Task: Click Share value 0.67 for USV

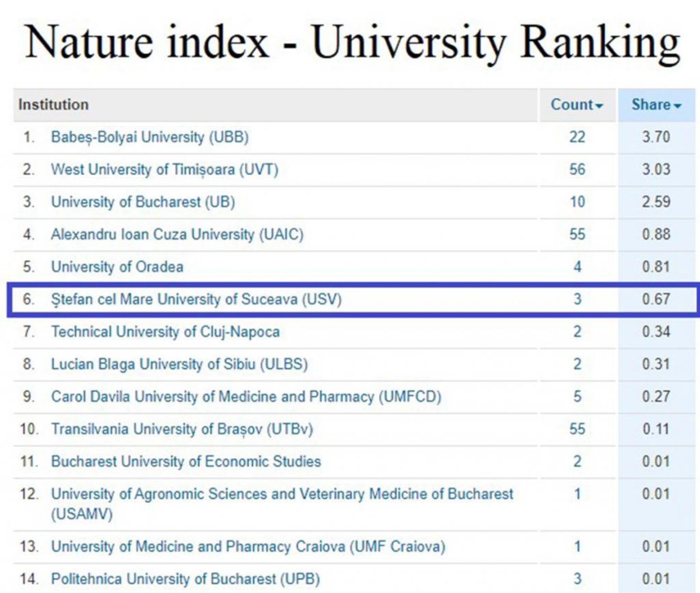Action: click(656, 299)
